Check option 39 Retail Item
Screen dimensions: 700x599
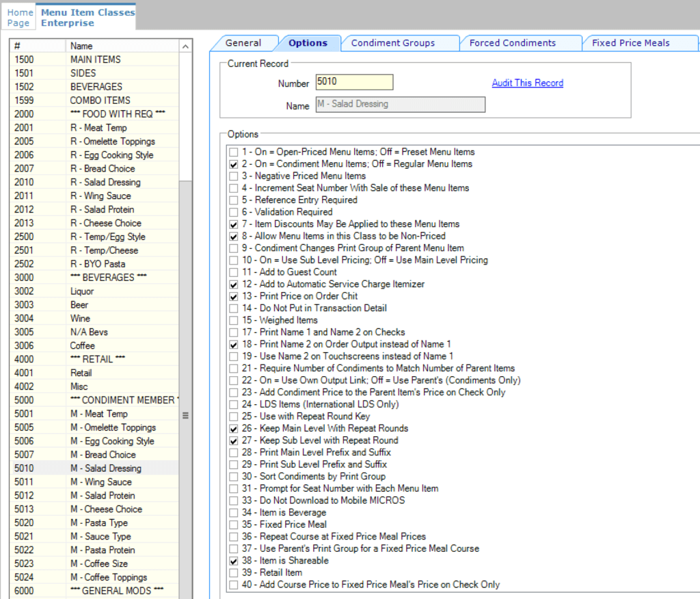pos(234,574)
